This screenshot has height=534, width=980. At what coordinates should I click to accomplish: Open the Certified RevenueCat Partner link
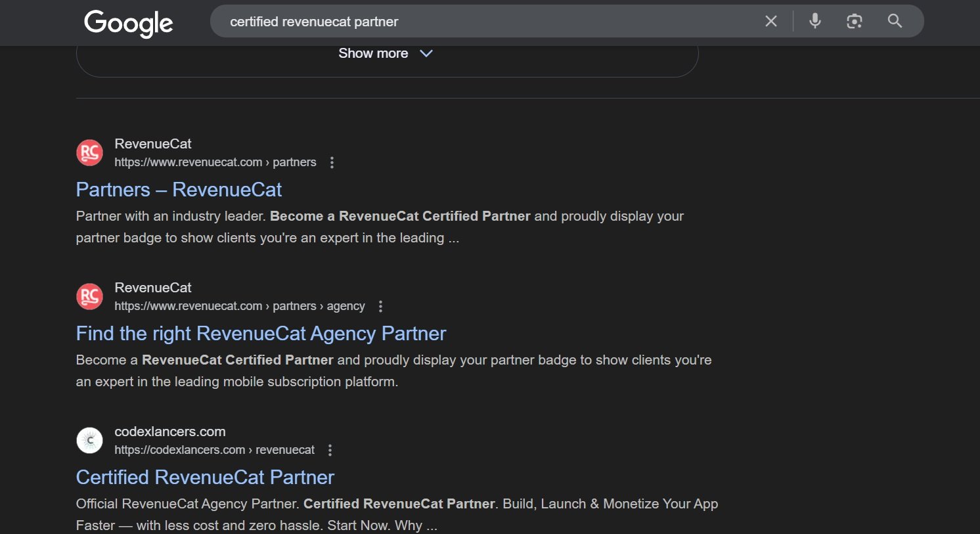pos(205,478)
